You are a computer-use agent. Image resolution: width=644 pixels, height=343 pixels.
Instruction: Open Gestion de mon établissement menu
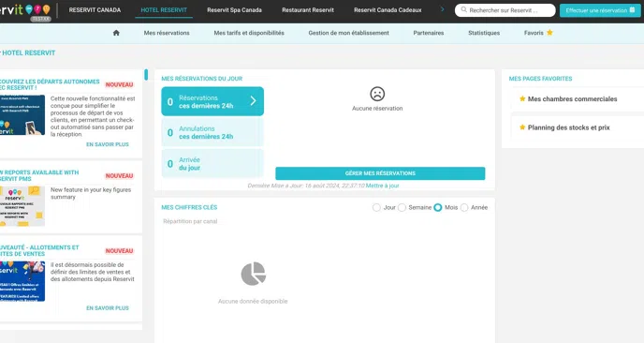(349, 33)
